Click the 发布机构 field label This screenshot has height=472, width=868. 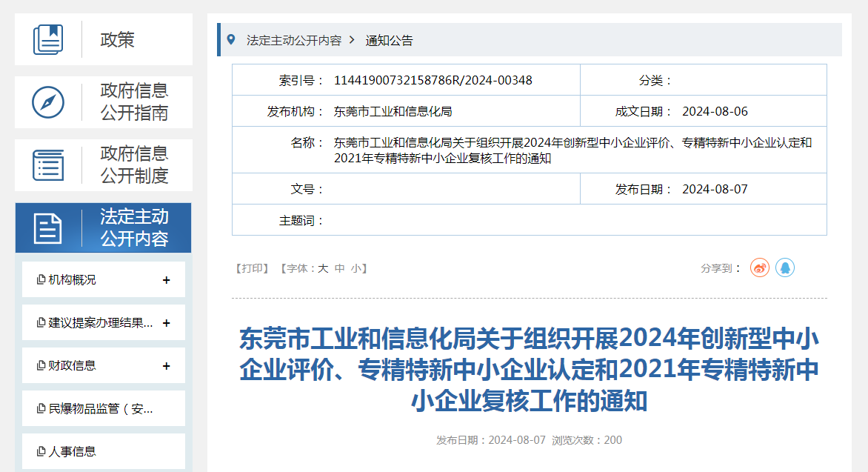tap(295, 111)
